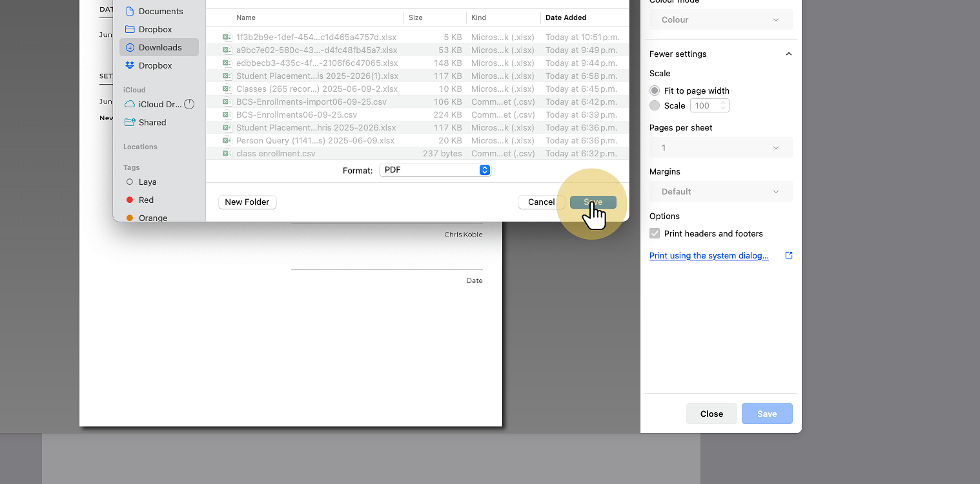Select the Orange tag dot
Viewport: 980px width, 484px height.
pyautogui.click(x=130, y=218)
